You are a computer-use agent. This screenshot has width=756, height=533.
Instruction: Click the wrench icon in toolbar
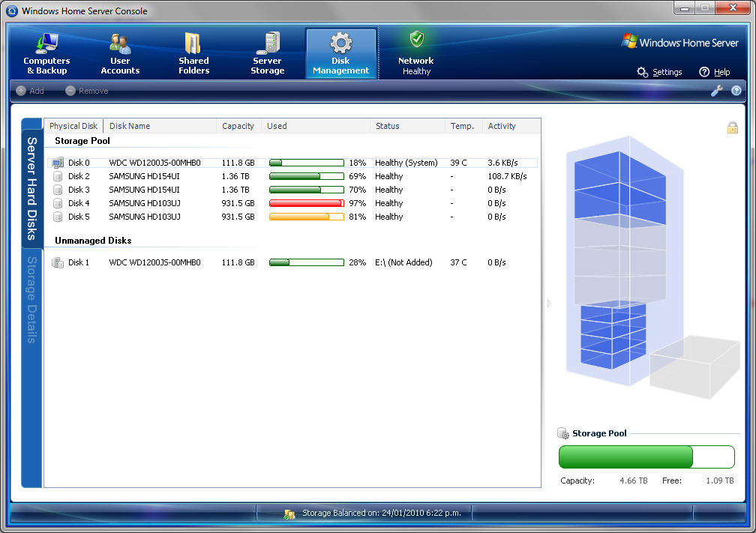pyautogui.click(x=717, y=91)
